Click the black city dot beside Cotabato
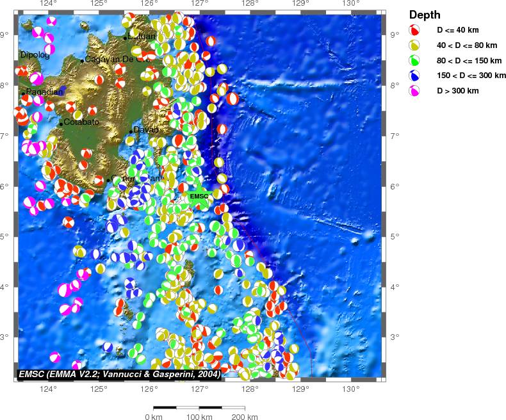This screenshot has width=506, height=420. pos(61,124)
